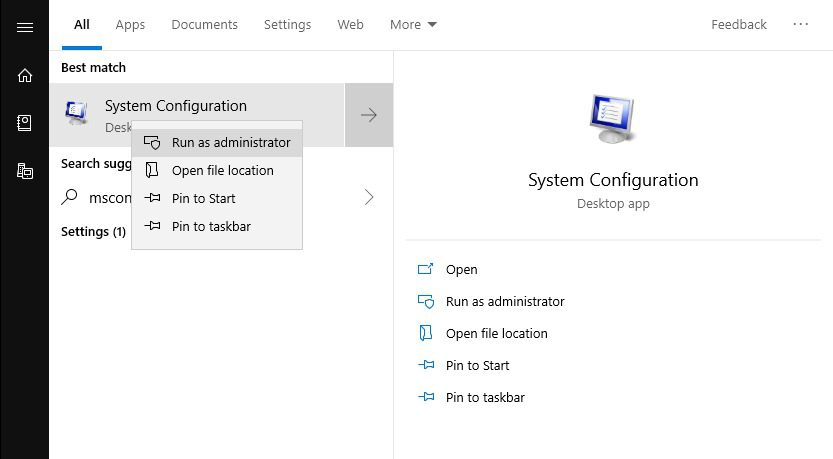The height and width of the screenshot is (459, 833).
Task: Click Run as administrator in right pane
Action: 504,302
